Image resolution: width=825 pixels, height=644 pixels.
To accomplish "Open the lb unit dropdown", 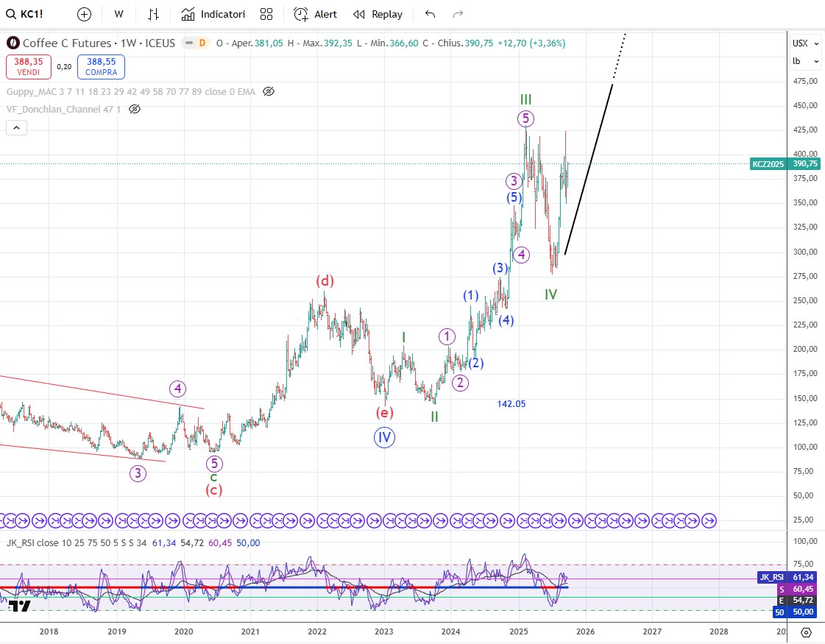I will [805, 61].
